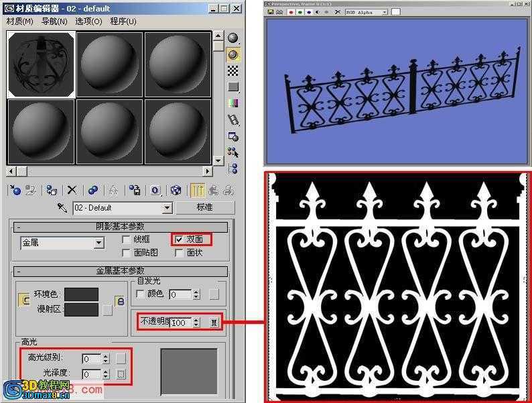Open the 02 - Default material name dropdown
This screenshot has width=532, height=403.
[x=167, y=208]
